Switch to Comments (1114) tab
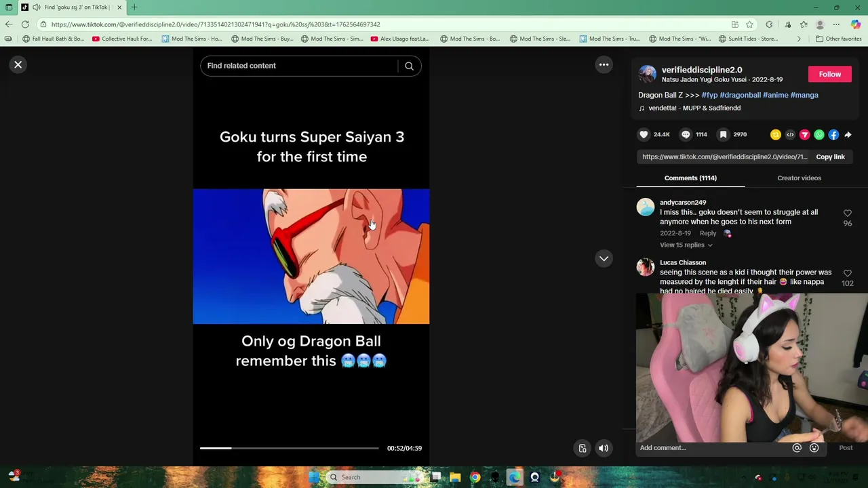Viewport: 868px width, 488px height. pyautogui.click(x=690, y=178)
